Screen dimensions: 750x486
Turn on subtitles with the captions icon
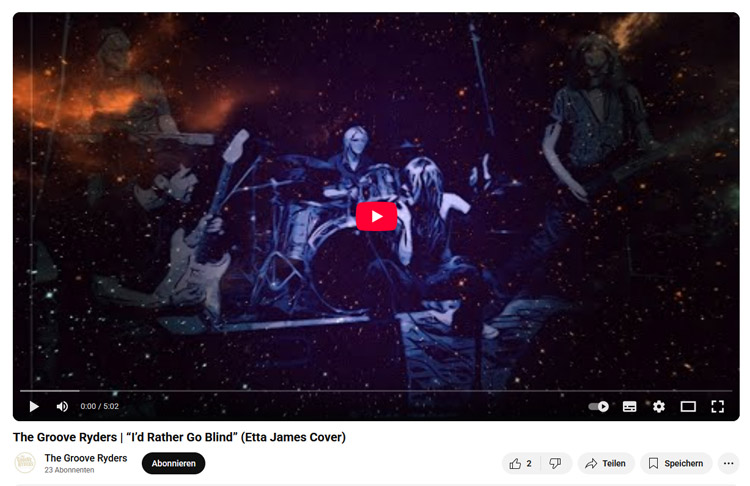point(629,407)
